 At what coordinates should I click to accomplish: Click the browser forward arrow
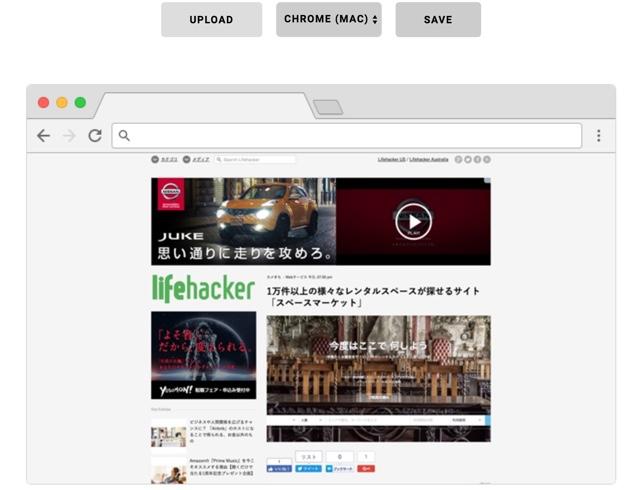(x=69, y=136)
